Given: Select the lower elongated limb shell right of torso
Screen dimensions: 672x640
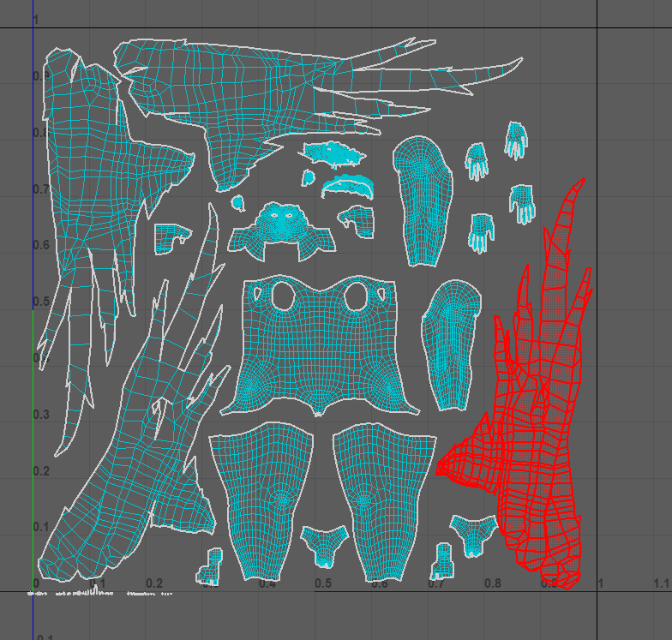Looking at the screenshot, I should [x=451, y=343].
